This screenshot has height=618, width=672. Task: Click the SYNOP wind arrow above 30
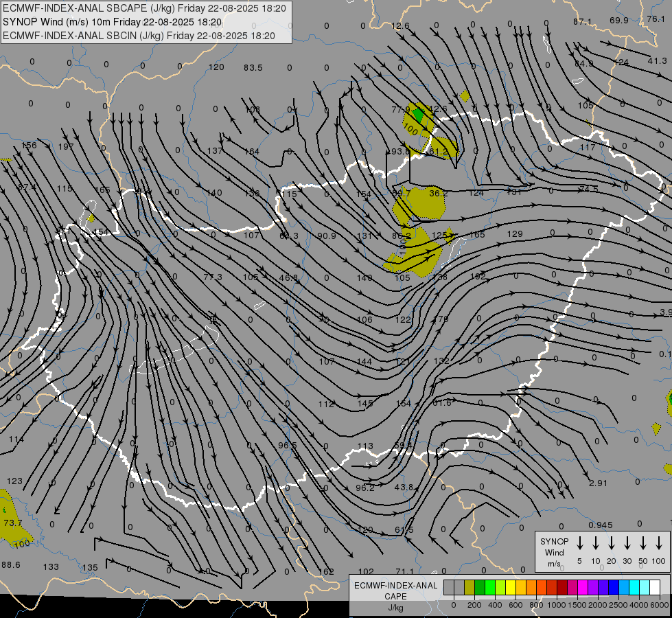coord(627,543)
